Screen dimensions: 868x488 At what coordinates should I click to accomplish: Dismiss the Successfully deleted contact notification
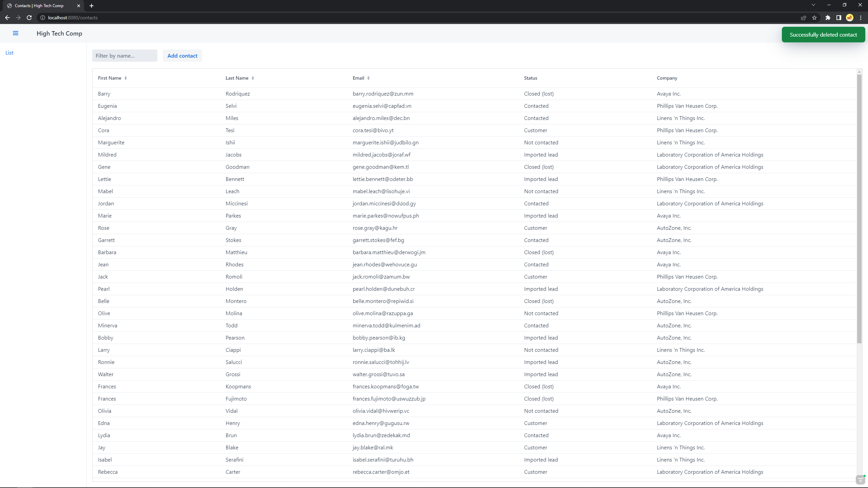click(823, 35)
